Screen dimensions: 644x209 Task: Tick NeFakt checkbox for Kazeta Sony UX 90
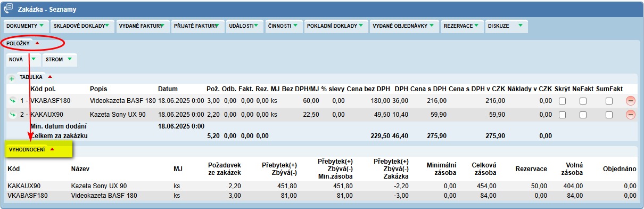coord(583,115)
